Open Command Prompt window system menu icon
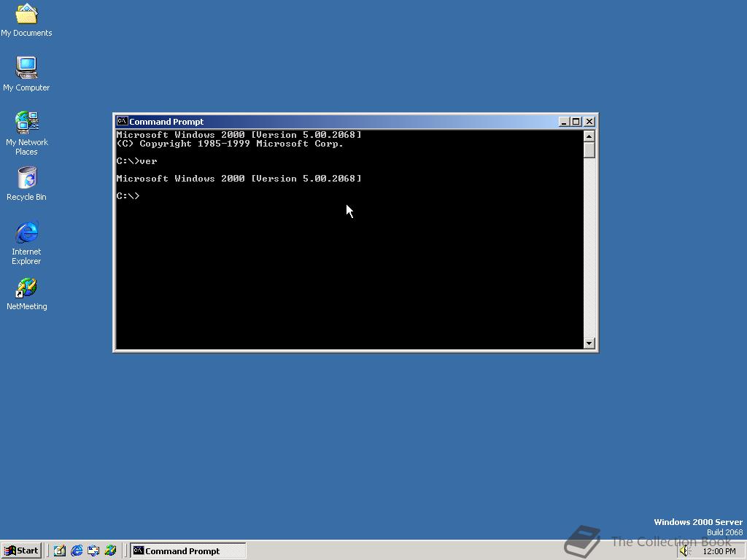747x560 pixels. pyautogui.click(x=122, y=122)
